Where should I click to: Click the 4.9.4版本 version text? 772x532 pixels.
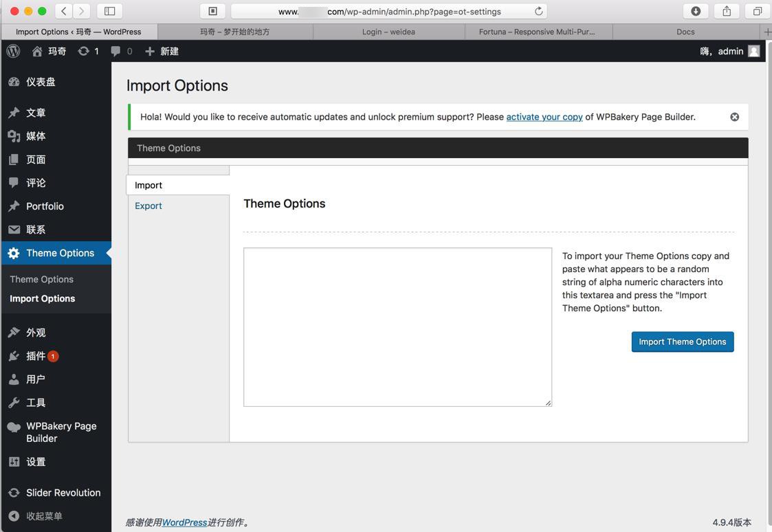pos(731,522)
